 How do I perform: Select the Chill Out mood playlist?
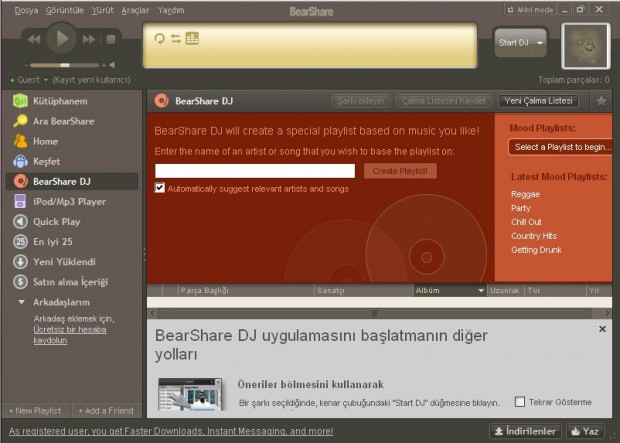(526, 222)
